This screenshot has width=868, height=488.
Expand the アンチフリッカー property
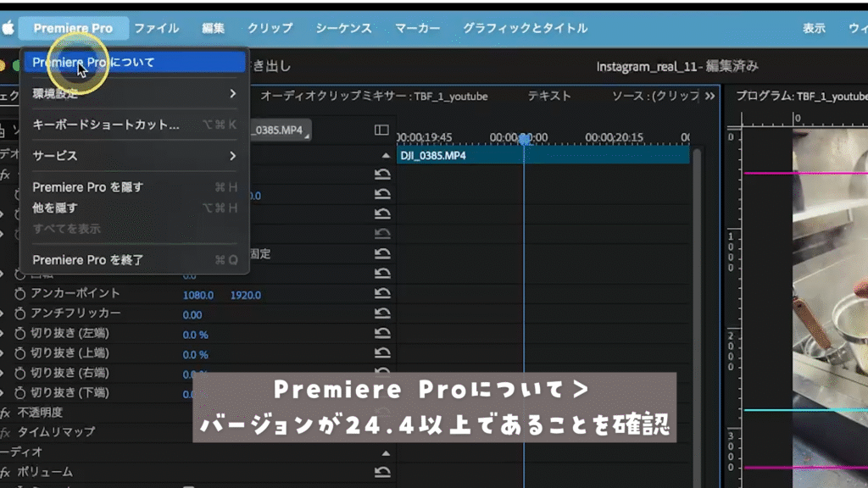click(x=3, y=313)
